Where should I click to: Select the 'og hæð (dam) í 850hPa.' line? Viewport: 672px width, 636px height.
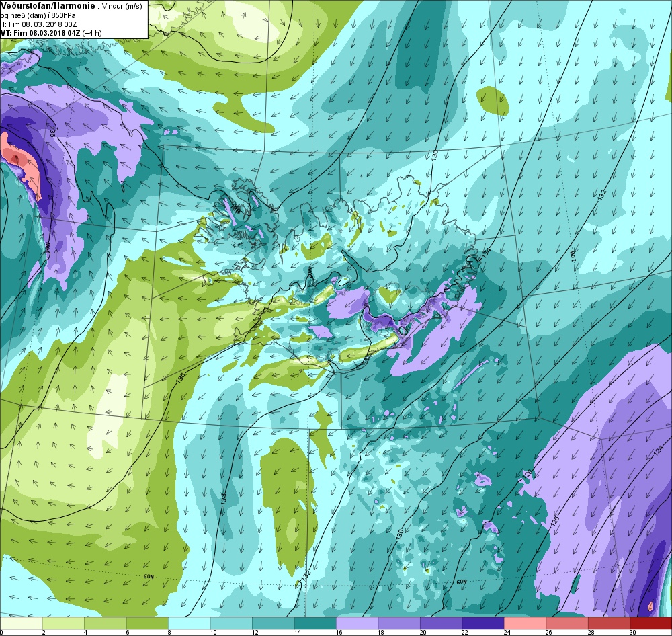[x=39, y=15]
